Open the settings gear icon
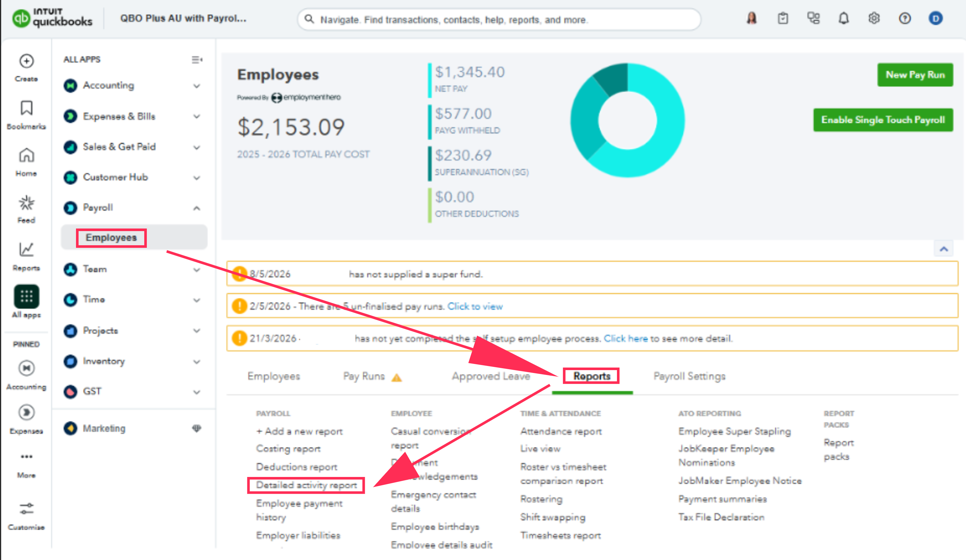966x560 pixels. click(874, 18)
